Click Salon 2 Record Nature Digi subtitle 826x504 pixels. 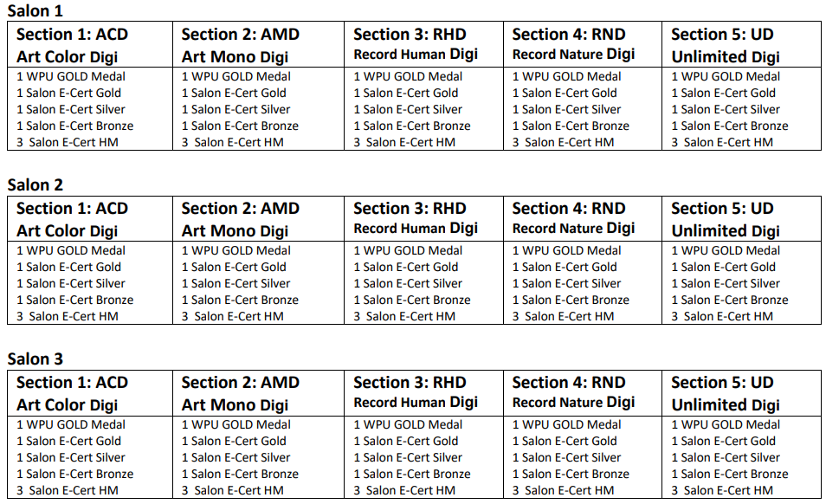(574, 228)
